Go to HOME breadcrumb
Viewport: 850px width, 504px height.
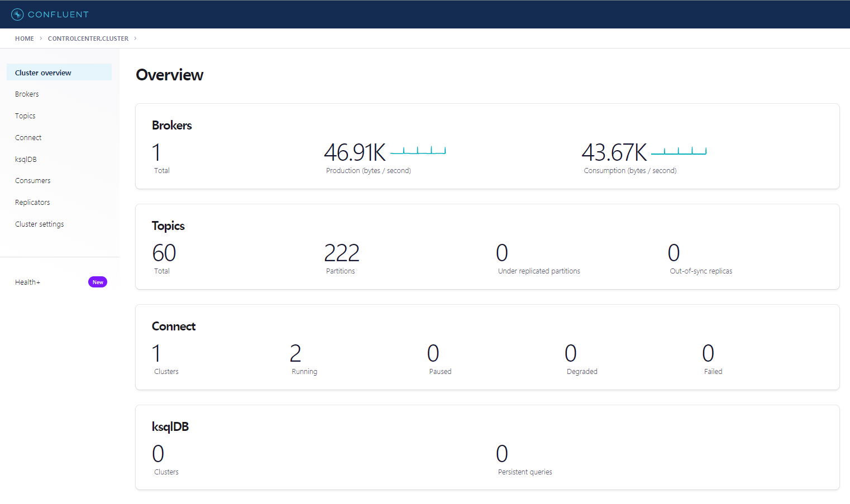25,39
